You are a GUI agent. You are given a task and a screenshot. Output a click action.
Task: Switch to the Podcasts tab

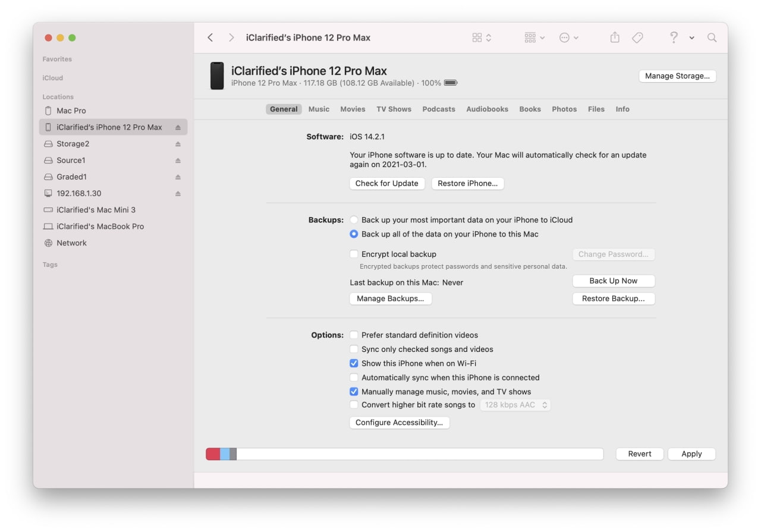coord(439,109)
